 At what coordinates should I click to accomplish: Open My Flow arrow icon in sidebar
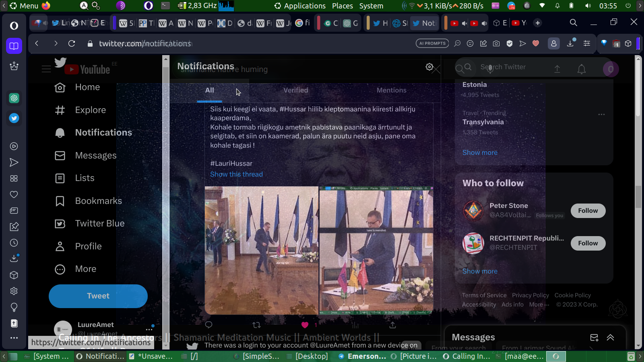[x=14, y=162]
